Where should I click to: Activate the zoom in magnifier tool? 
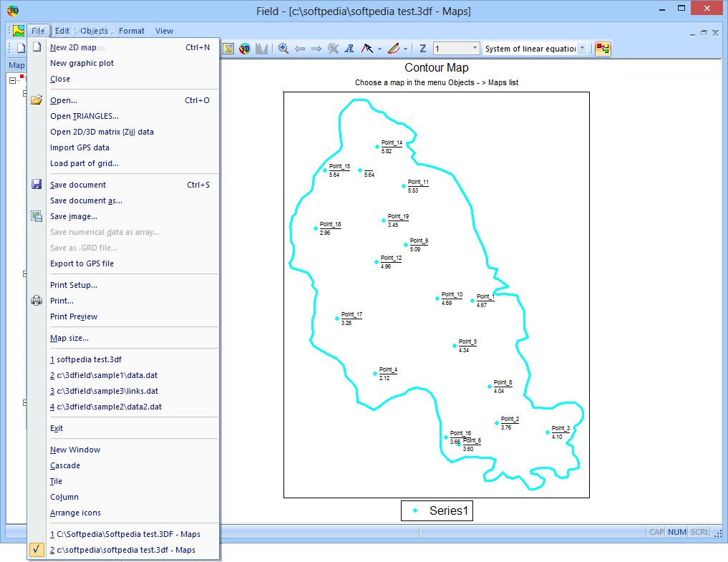click(x=283, y=48)
